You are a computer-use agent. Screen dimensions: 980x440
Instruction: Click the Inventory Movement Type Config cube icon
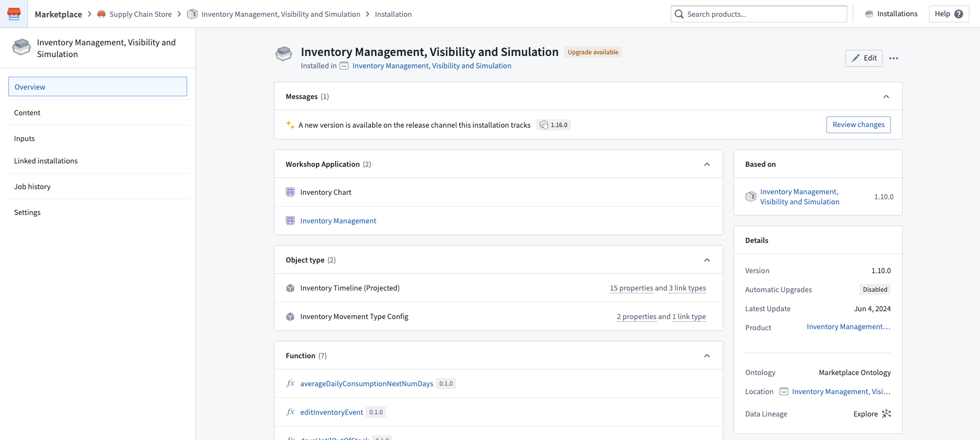290,317
